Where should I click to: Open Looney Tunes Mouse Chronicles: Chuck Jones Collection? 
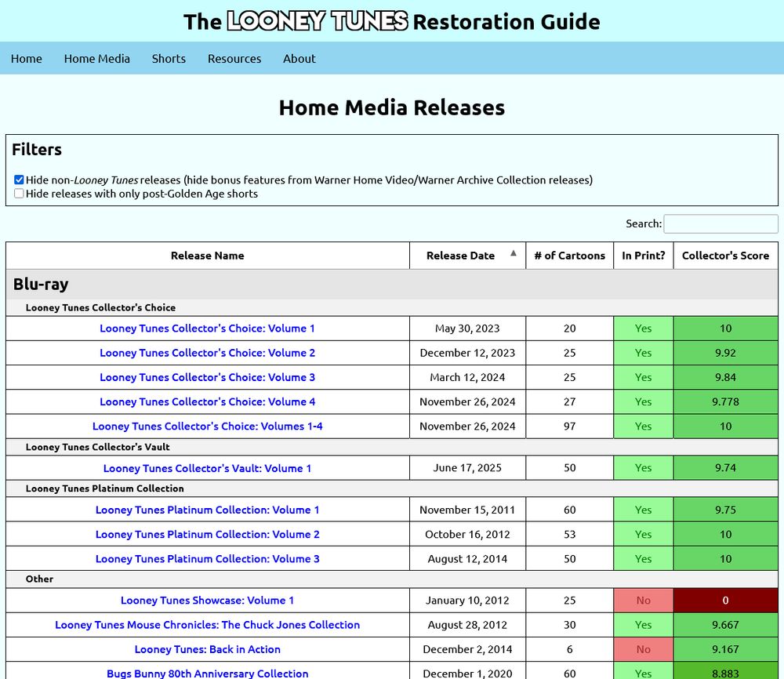pos(207,625)
